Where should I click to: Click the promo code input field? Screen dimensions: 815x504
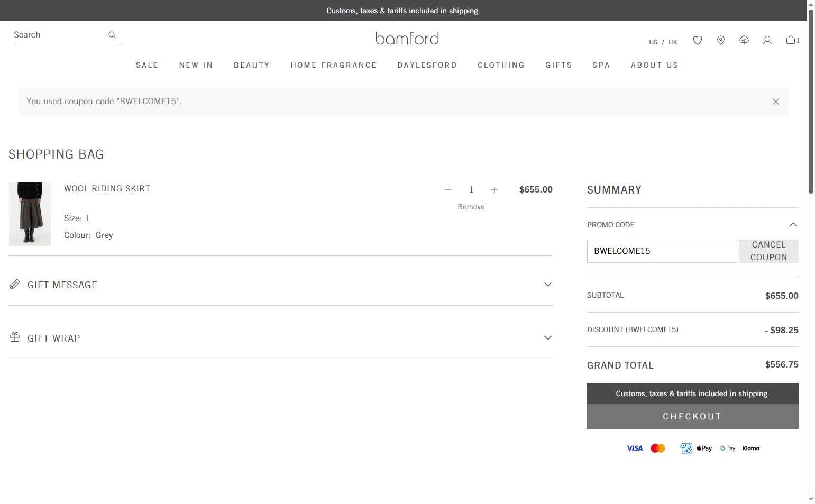pyautogui.click(x=662, y=251)
